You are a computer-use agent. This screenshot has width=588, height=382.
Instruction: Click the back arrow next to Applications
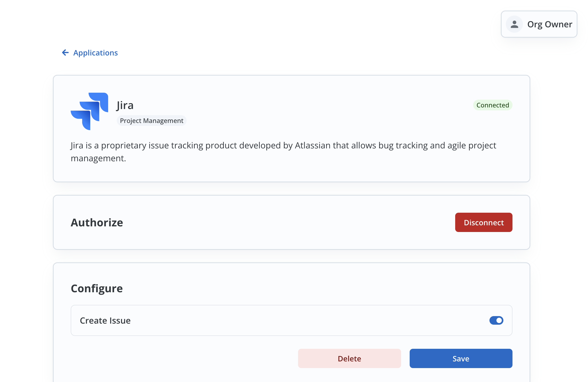point(65,53)
